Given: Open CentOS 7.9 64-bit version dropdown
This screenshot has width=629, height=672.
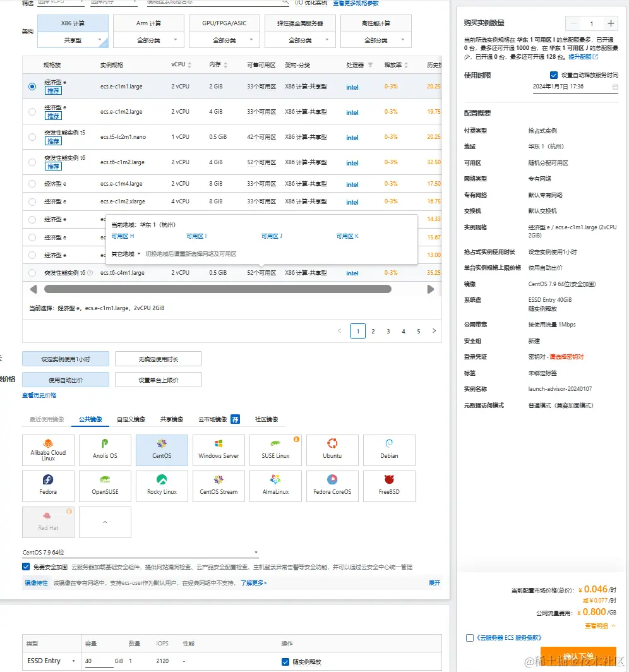Looking at the screenshot, I should (x=141, y=553).
